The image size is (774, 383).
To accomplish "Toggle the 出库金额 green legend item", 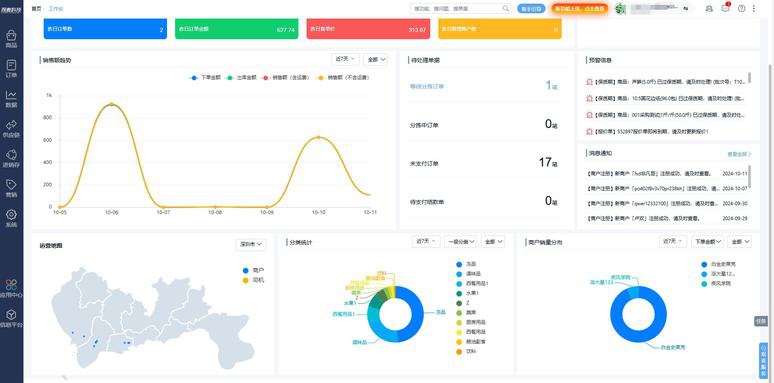I will (x=241, y=77).
